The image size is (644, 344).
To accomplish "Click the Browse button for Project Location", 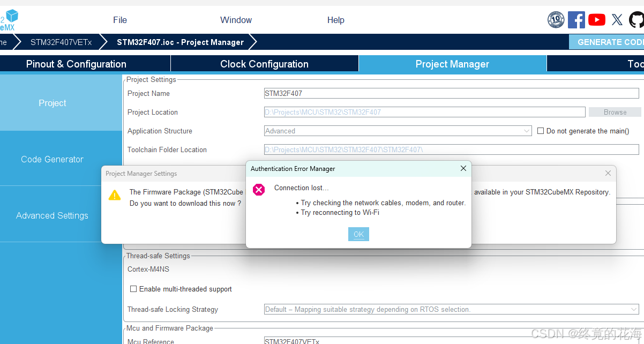I will point(615,112).
